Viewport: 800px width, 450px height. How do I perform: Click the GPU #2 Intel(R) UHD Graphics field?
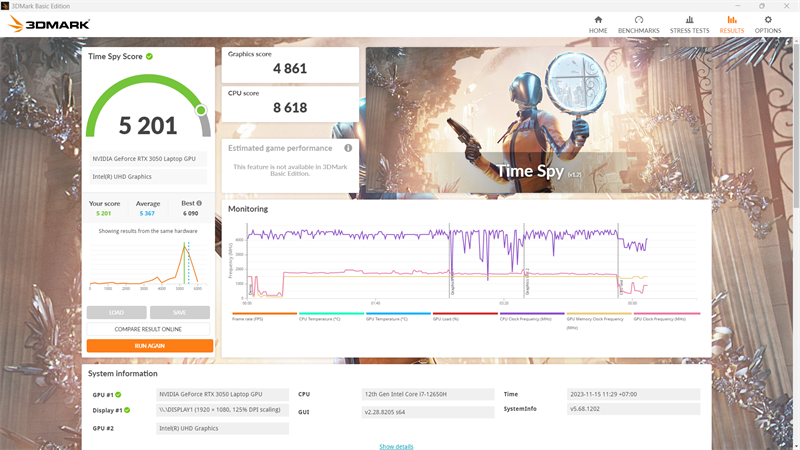click(x=222, y=428)
